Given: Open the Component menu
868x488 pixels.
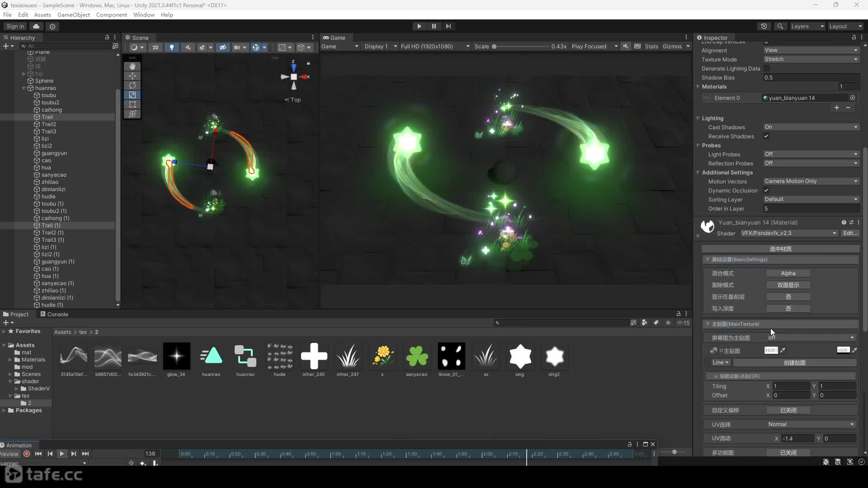Looking at the screenshot, I should coord(111,14).
